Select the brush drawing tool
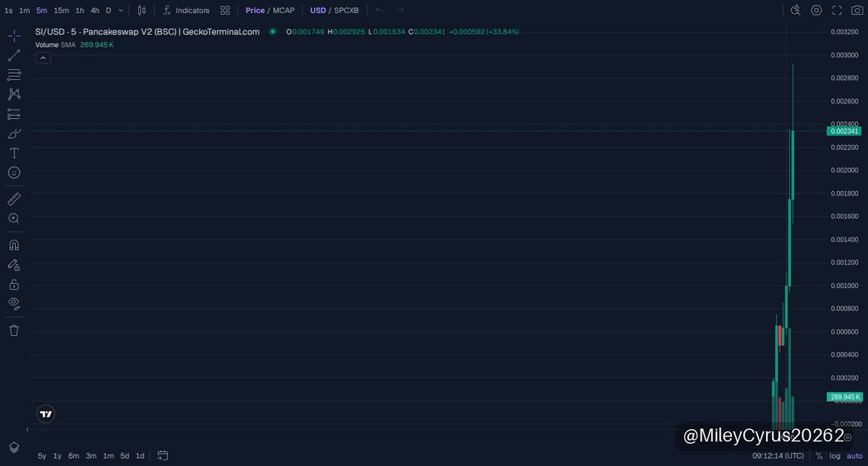The image size is (868, 466). pos(14,134)
